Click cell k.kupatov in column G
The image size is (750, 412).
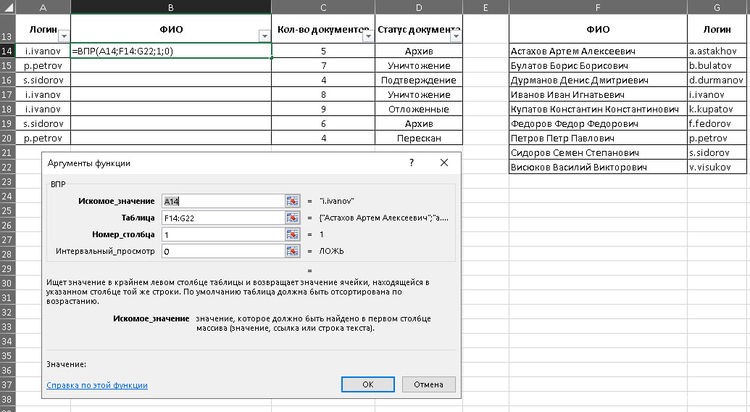(717, 109)
